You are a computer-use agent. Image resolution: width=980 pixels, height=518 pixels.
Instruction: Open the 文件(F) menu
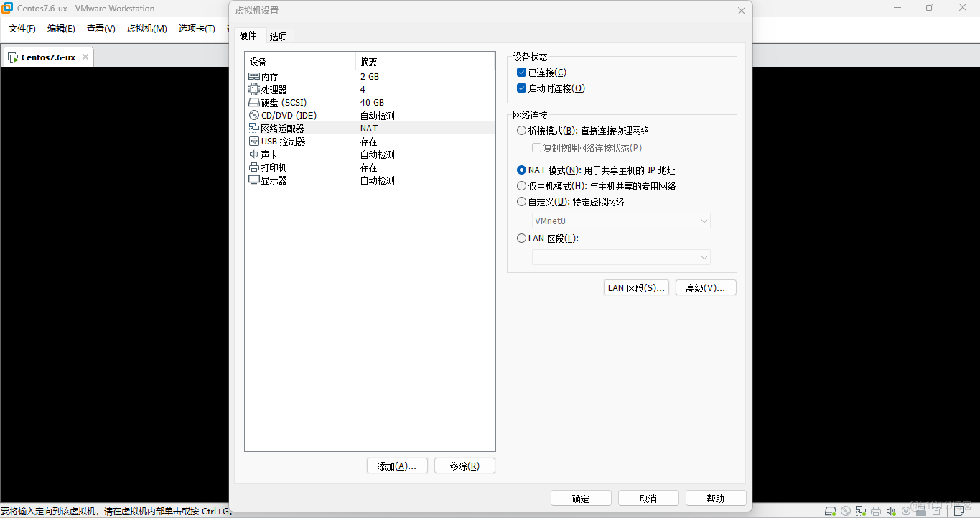coord(22,29)
